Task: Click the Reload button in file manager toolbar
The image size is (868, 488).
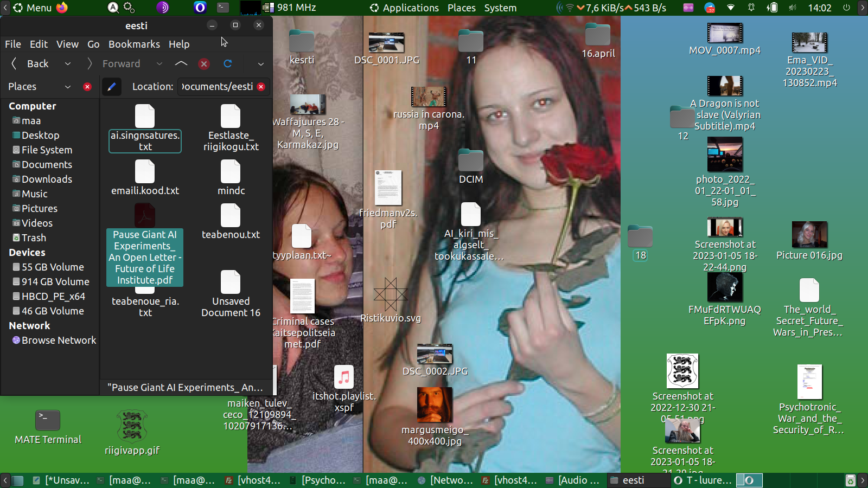Action: click(228, 64)
